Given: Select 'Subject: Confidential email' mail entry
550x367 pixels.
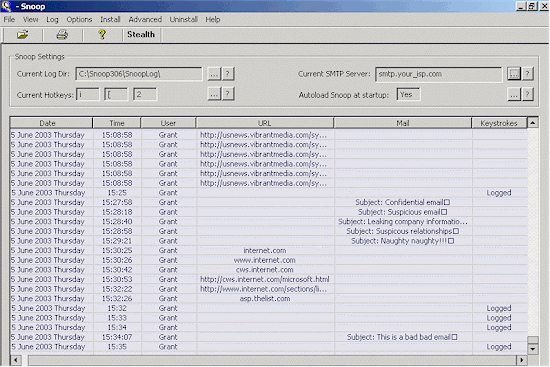Looking at the screenshot, I should 402,202.
